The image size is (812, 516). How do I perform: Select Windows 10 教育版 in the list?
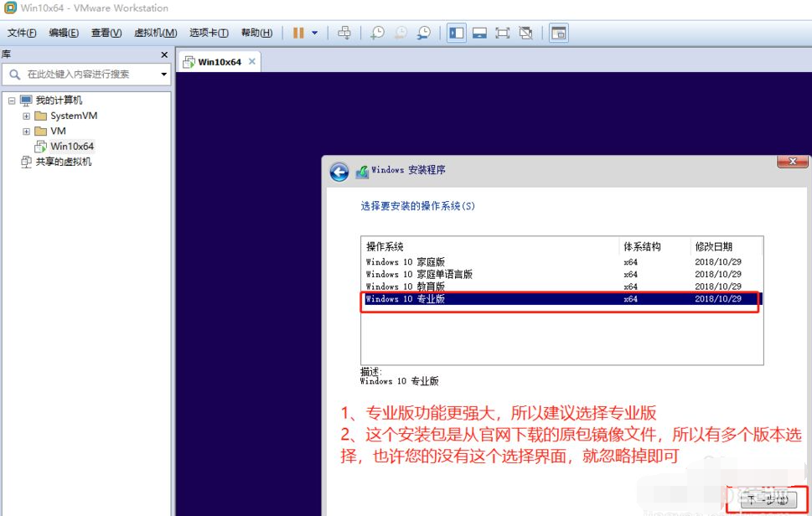pos(561,286)
